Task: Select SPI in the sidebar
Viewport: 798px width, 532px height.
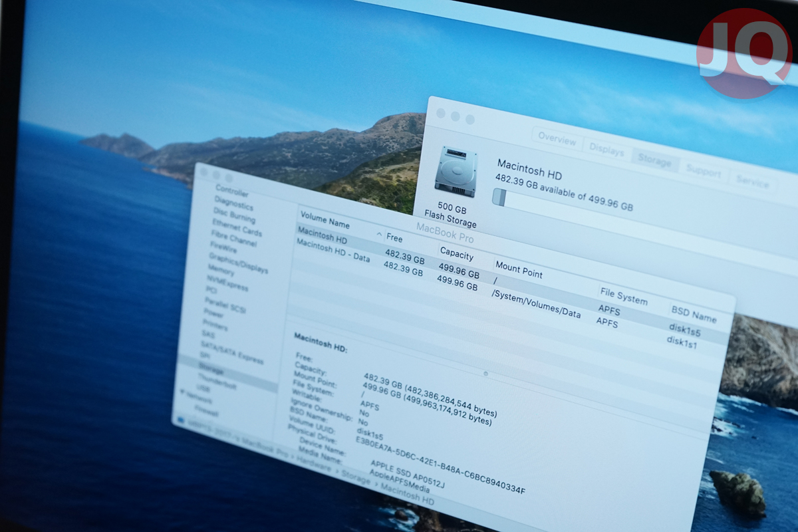Action: 205,356
